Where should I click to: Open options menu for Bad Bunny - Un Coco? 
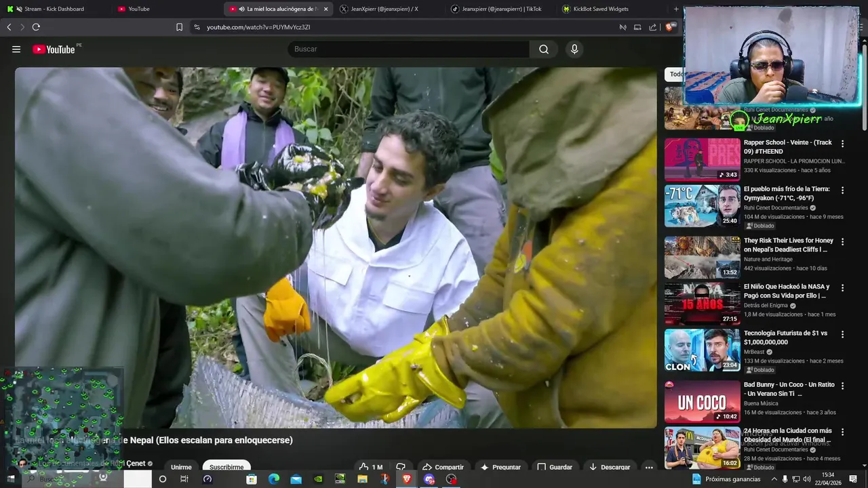point(843,386)
